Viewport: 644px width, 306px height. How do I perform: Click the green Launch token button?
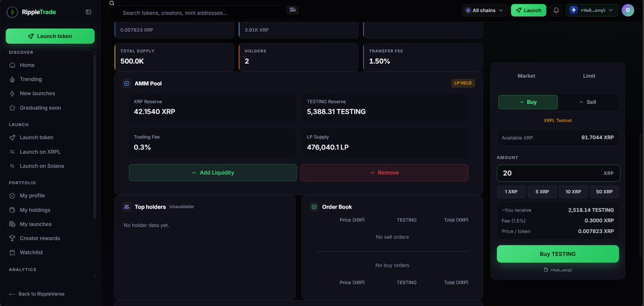pyautogui.click(x=50, y=36)
